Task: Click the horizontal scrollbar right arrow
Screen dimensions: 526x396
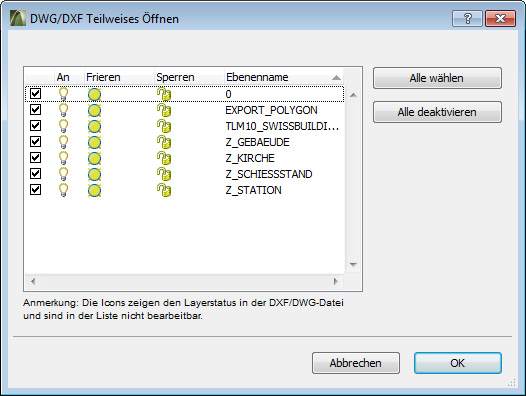Action: 335,281
